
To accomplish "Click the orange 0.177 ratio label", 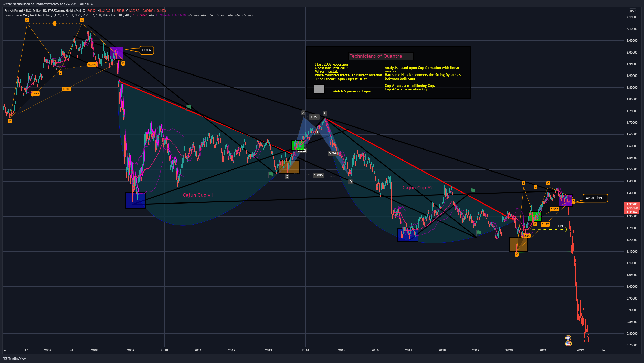I will pos(545,225).
